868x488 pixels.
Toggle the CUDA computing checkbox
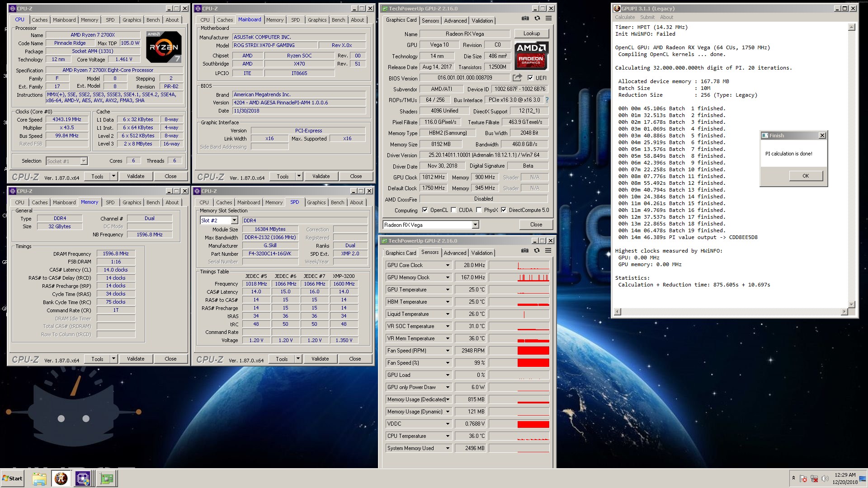coord(453,210)
